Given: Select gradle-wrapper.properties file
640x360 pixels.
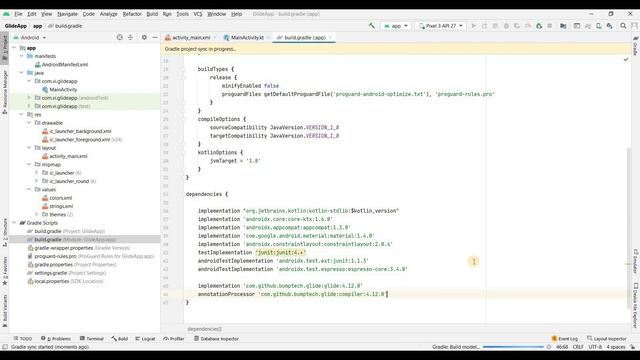Looking at the screenshot, I should click(78, 248).
